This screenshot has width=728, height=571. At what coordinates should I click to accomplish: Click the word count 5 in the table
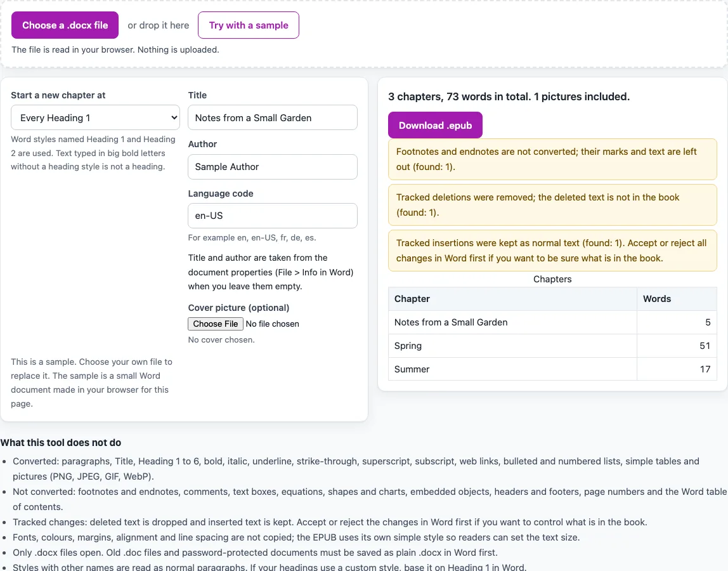pos(708,322)
